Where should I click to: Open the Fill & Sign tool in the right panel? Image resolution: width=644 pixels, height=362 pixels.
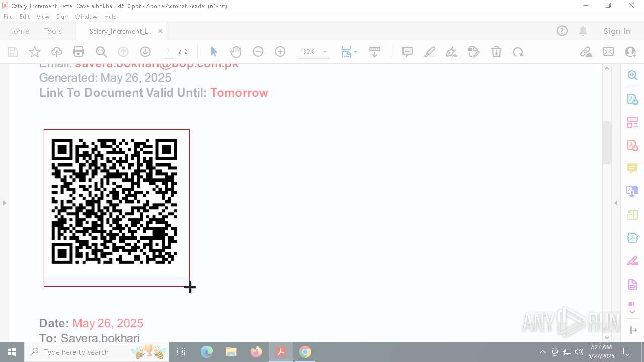pos(632,261)
